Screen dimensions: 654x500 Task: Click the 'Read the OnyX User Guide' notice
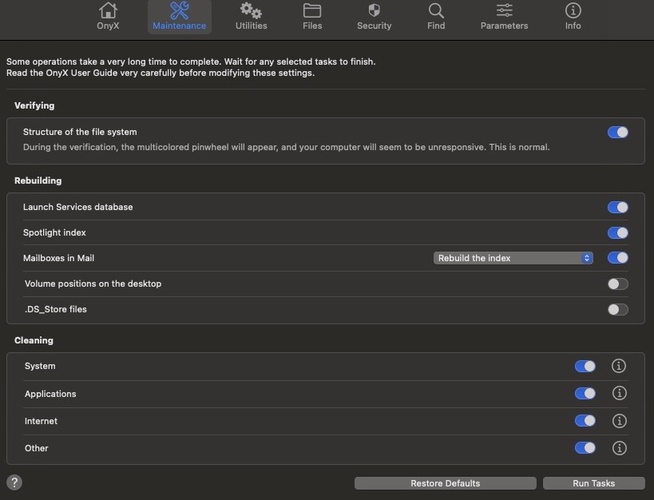pyautogui.click(x=160, y=73)
